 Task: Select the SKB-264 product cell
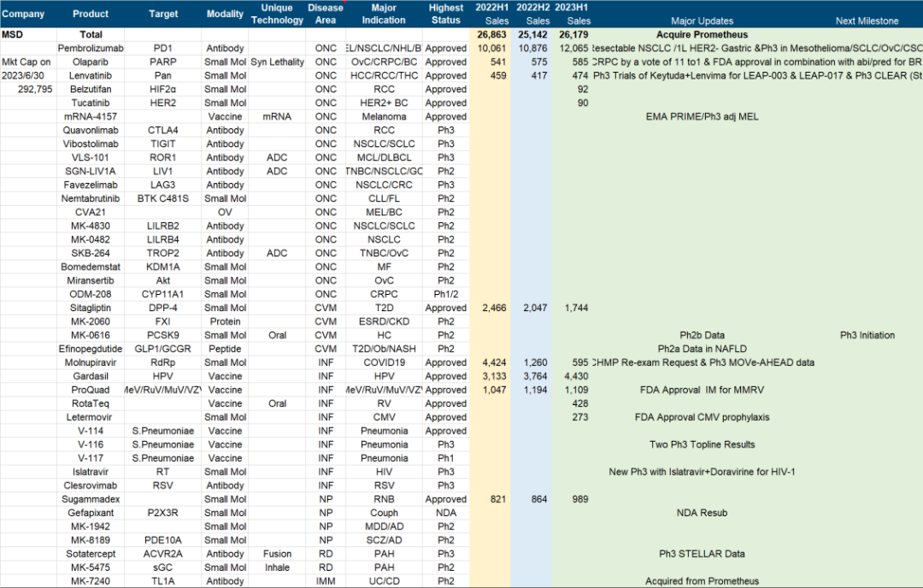coord(91,252)
